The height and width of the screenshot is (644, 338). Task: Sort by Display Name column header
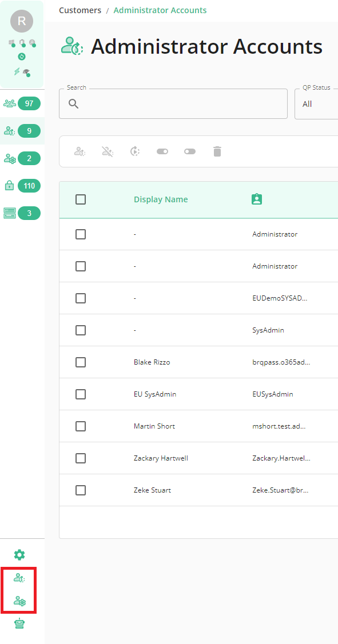tap(161, 199)
